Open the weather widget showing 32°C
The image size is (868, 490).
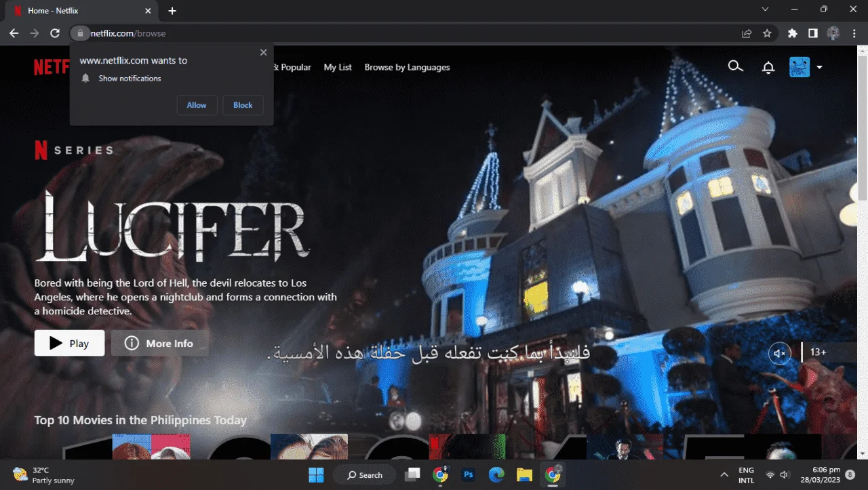coord(43,475)
